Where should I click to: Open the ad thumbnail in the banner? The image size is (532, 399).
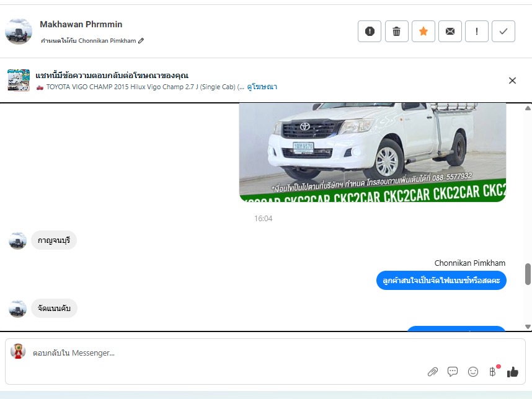(x=19, y=81)
